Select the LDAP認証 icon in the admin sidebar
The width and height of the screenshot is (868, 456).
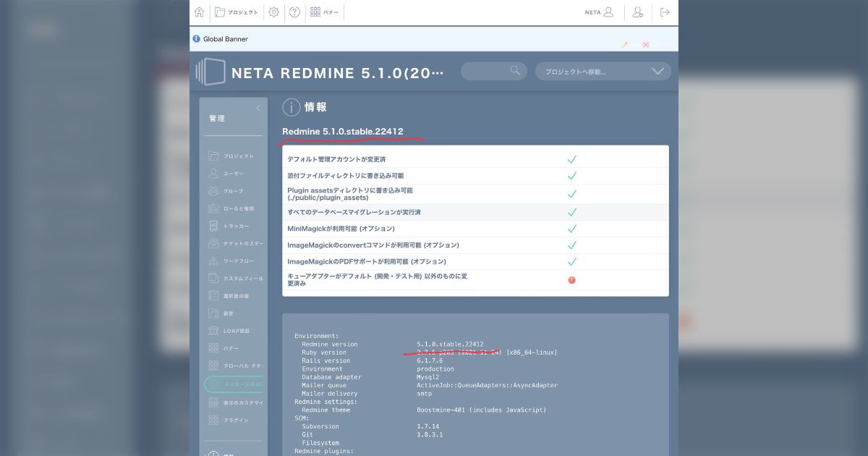click(215, 331)
